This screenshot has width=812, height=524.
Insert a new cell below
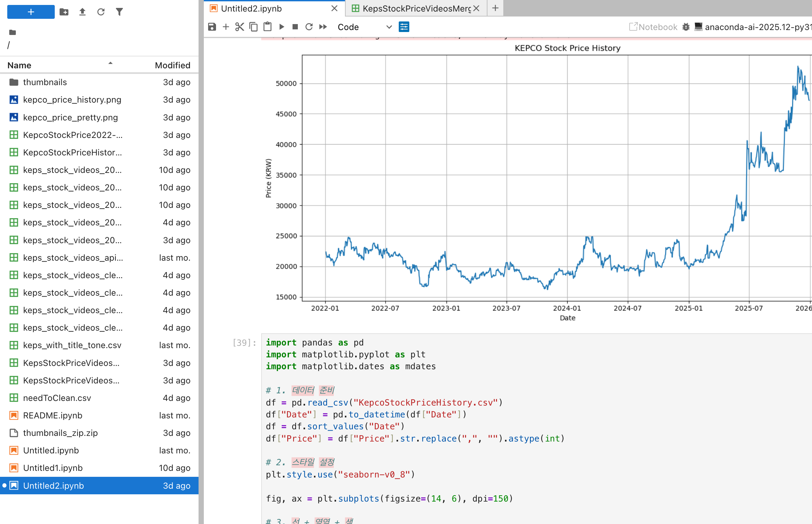click(x=226, y=26)
